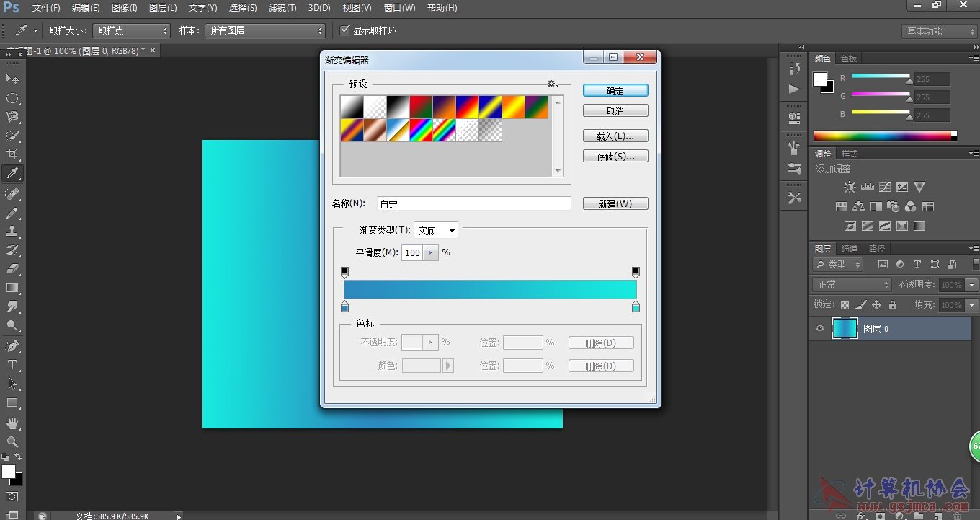Select the Path Selection tool
The image size is (980, 520).
click(12, 384)
